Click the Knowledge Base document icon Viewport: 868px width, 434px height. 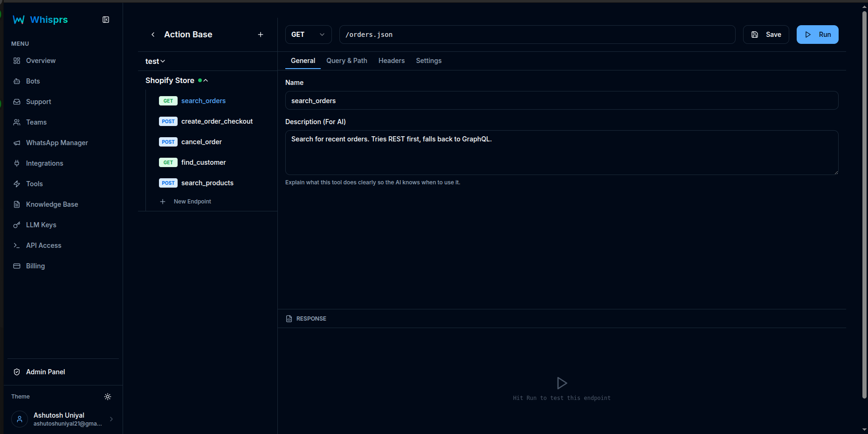[x=17, y=204]
